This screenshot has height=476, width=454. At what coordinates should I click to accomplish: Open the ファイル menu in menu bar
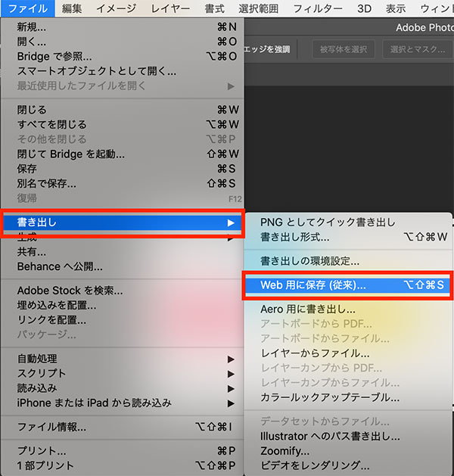[x=27, y=8]
